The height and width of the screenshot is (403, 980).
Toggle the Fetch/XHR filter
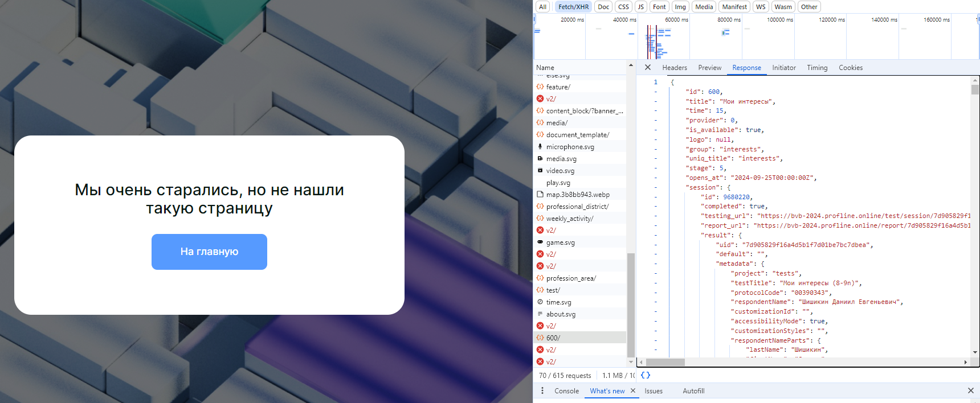(573, 7)
